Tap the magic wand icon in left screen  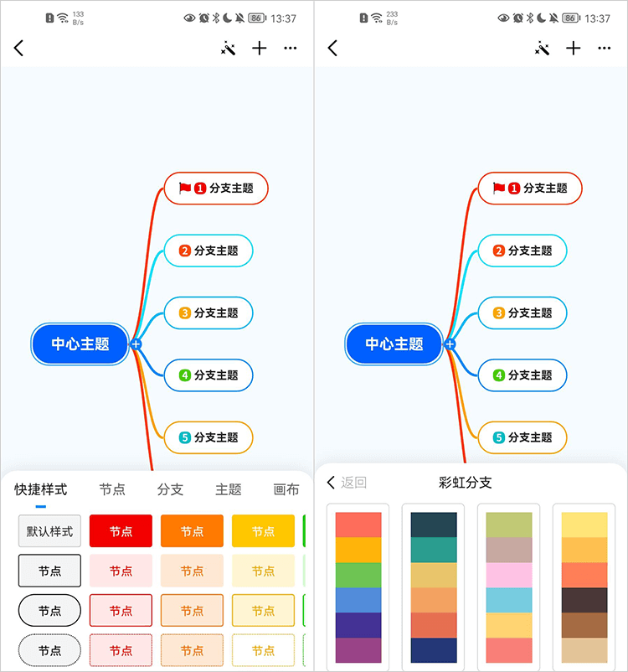228,49
